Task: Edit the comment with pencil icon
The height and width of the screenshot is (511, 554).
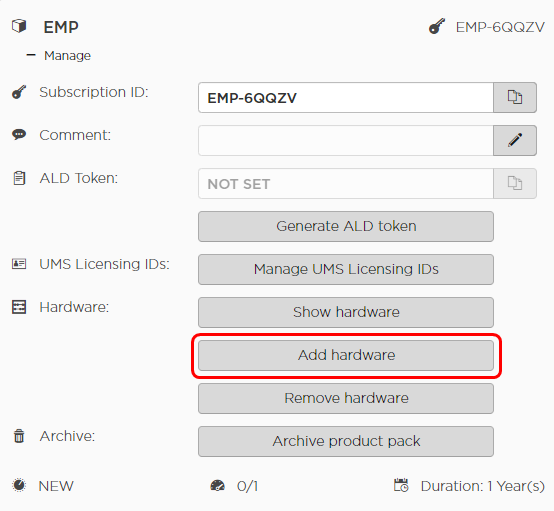Action: coord(515,140)
